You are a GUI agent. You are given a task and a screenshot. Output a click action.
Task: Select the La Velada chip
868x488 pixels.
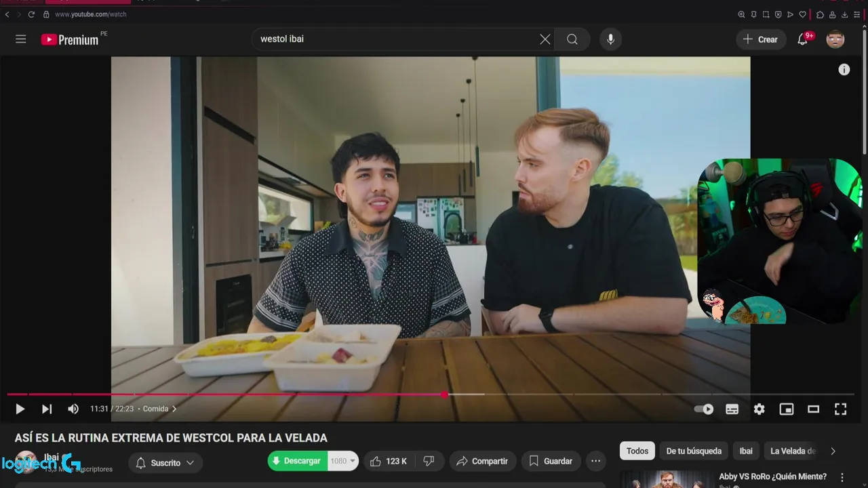click(793, 451)
